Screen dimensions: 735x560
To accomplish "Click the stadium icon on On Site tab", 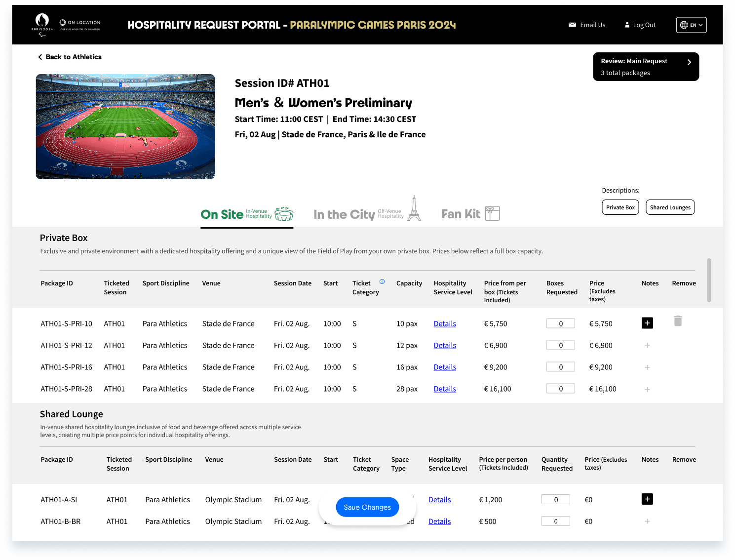I will [x=284, y=214].
